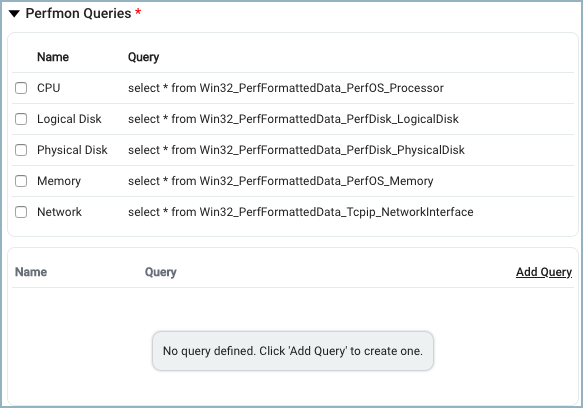Screen dimensions: 583x408
Task: Click the PerfDisk_PhysicalDisk query text
Action: tap(296, 150)
